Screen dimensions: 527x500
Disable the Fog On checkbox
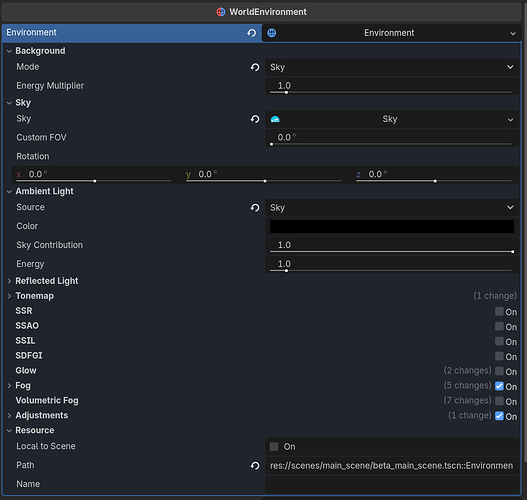pyautogui.click(x=499, y=386)
